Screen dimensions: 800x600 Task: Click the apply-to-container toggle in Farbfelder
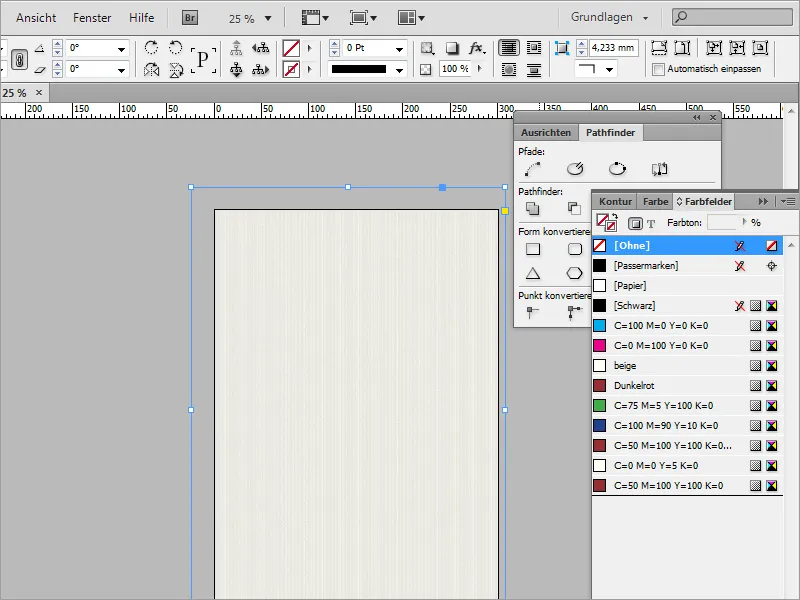[636, 222]
